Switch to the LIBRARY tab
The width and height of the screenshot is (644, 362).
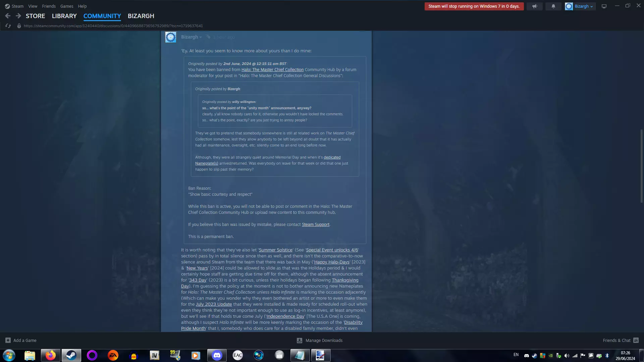click(64, 16)
